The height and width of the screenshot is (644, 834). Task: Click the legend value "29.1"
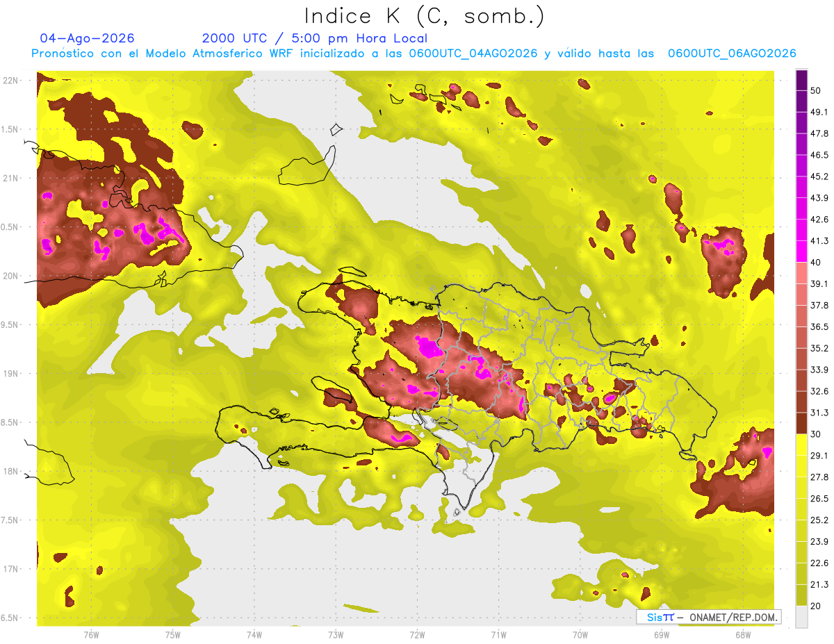point(819,456)
